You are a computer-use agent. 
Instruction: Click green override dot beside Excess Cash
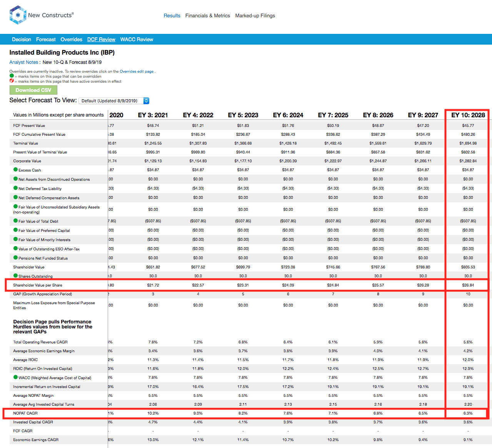[16, 170]
